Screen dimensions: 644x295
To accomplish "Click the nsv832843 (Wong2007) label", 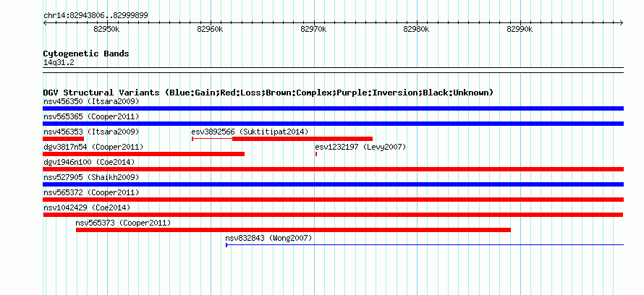I will point(268,238).
